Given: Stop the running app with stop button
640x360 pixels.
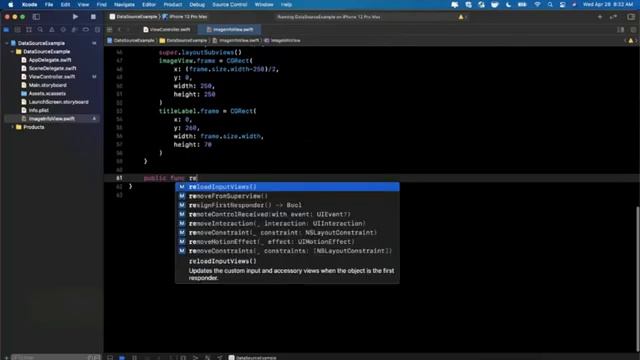Looking at the screenshot, I should [x=93, y=17].
